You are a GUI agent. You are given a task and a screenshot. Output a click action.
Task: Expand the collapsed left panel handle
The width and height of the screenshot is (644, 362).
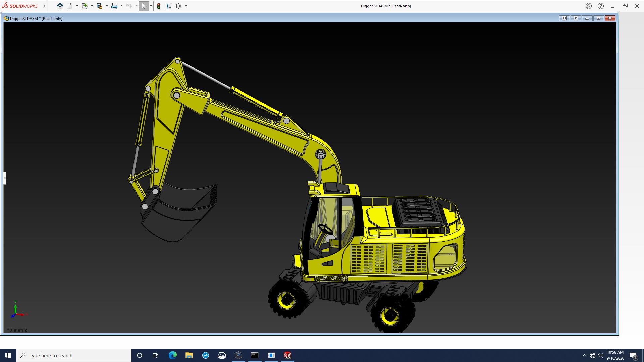pyautogui.click(x=5, y=178)
